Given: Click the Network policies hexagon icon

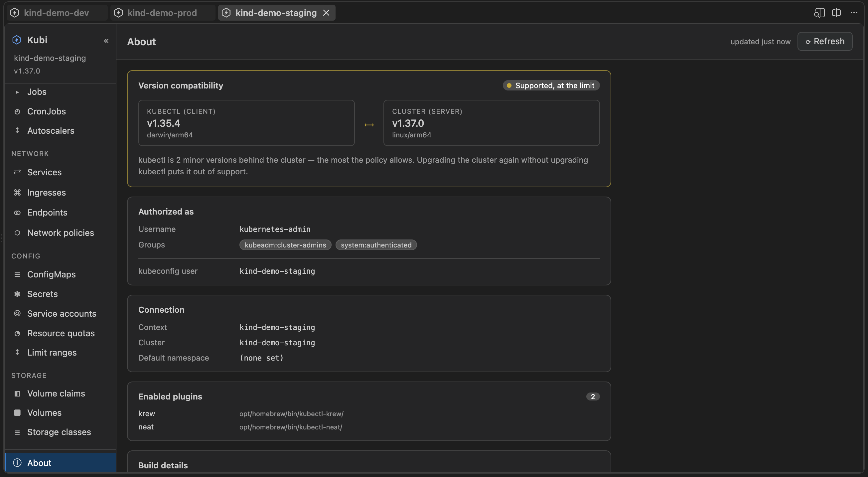Looking at the screenshot, I should click(x=17, y=233).
